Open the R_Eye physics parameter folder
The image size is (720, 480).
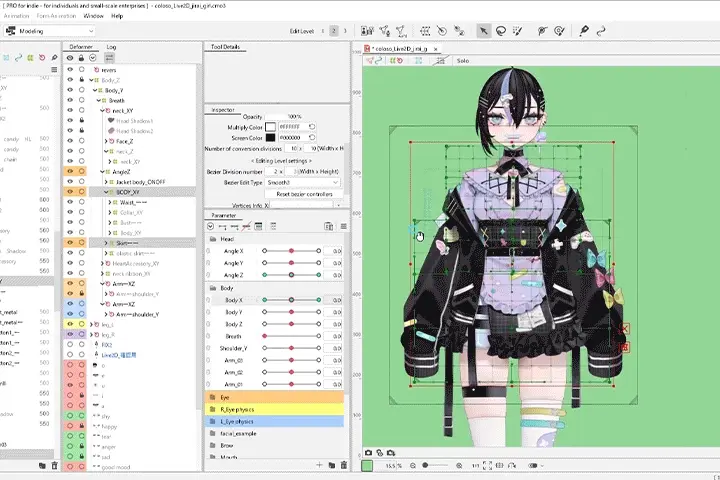(274, 409)
